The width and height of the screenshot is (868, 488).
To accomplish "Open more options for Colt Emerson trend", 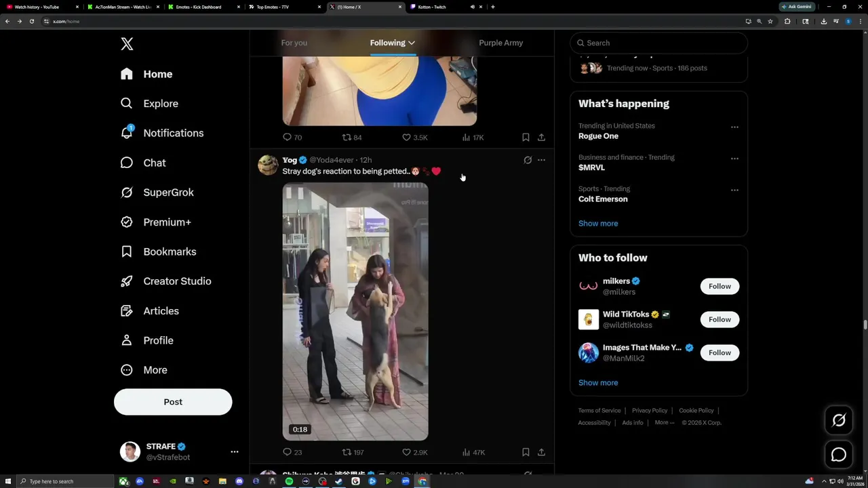I will coord(734,190).
